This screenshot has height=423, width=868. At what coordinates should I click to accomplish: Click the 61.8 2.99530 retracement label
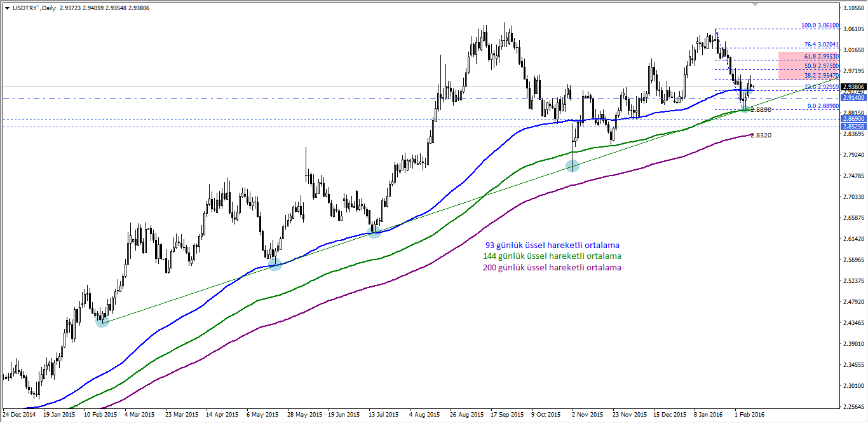(x=822, y=57)
